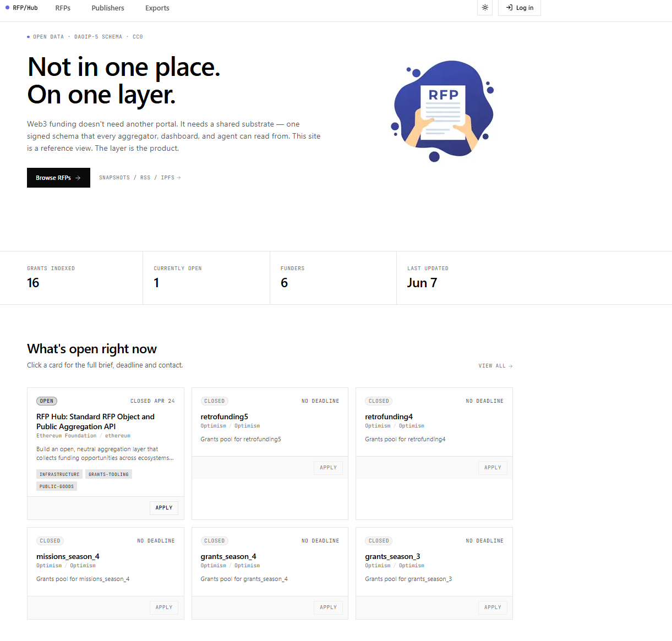Click the 'CLOSED APR 24' deadline text
Viewport: 672px width, 641px height.
152,401
